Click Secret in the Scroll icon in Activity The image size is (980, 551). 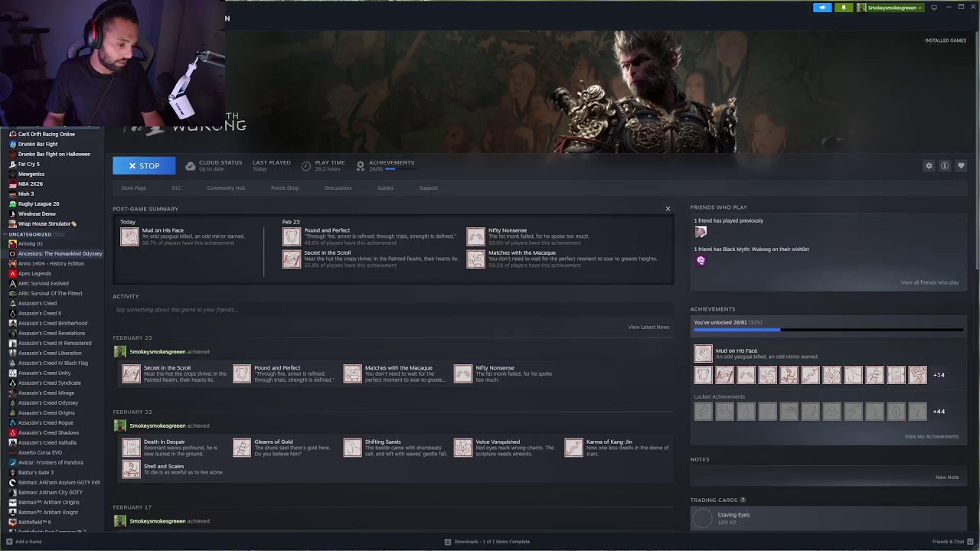coord(131,373)
